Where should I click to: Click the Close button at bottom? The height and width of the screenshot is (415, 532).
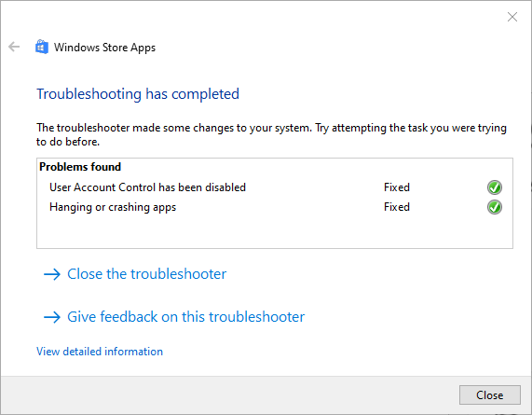489,395
